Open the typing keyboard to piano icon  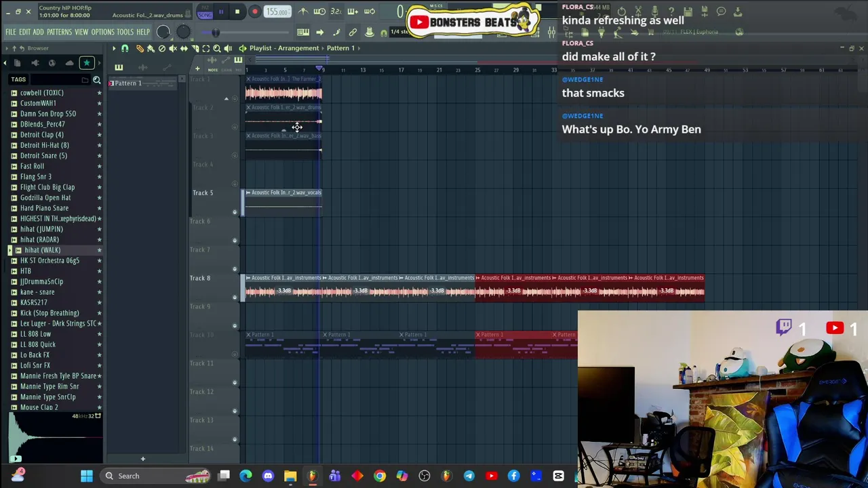coord(303,32)
